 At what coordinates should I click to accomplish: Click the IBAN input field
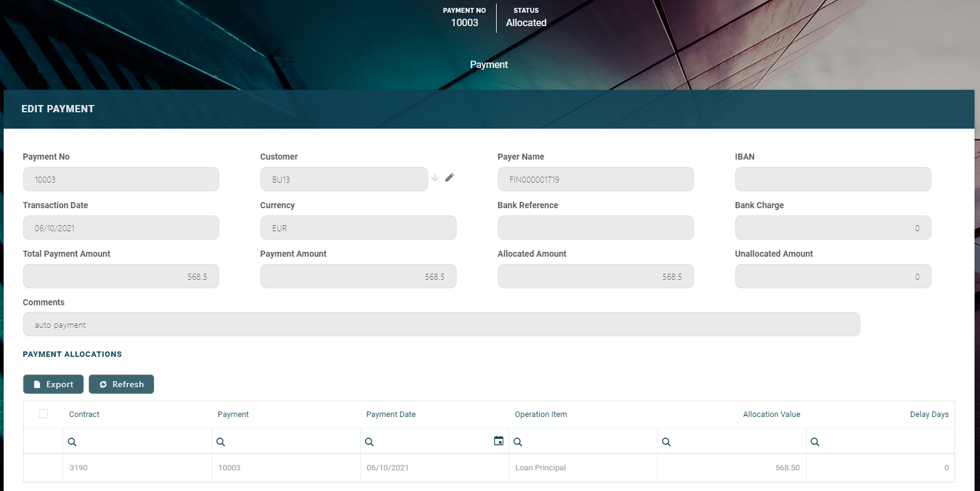pyautogui.click(x=832, y=180)
